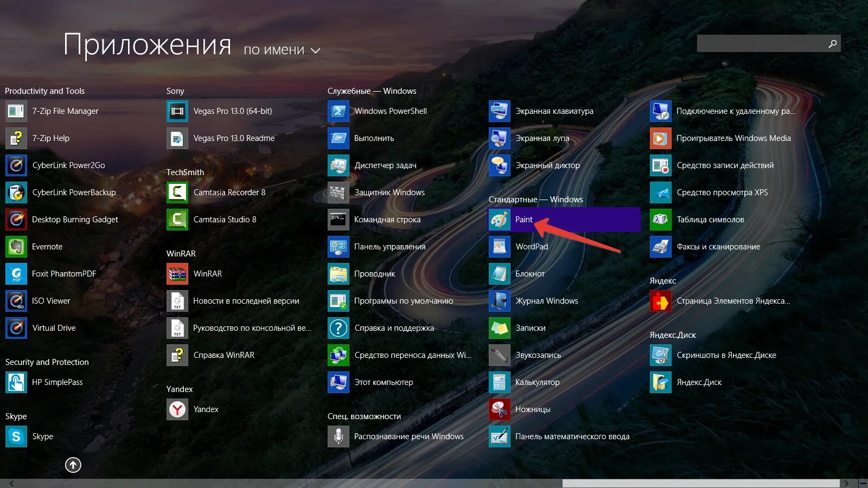The image size is (868, 488).
Task: Launch the Evernote icon
Action: click(16, 247)
